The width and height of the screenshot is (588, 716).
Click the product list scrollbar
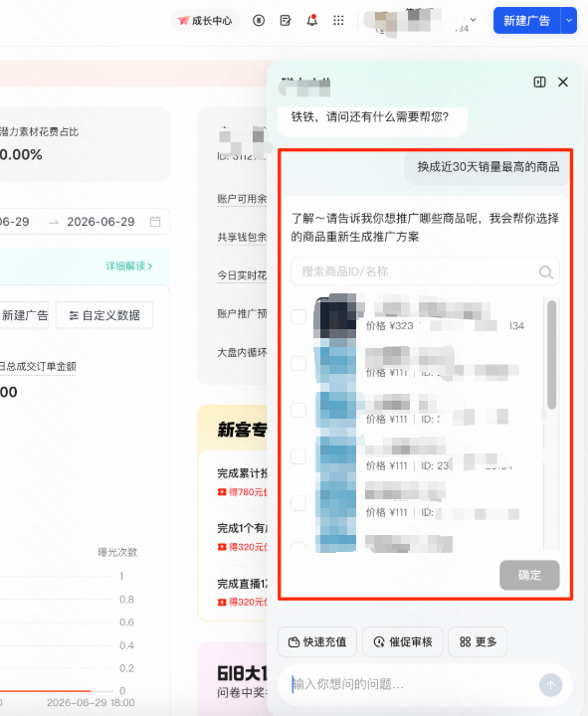point(551,355)
